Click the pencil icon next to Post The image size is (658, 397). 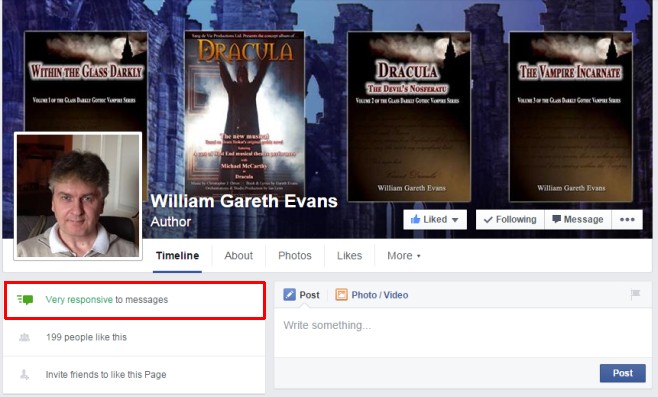(290, 295)
